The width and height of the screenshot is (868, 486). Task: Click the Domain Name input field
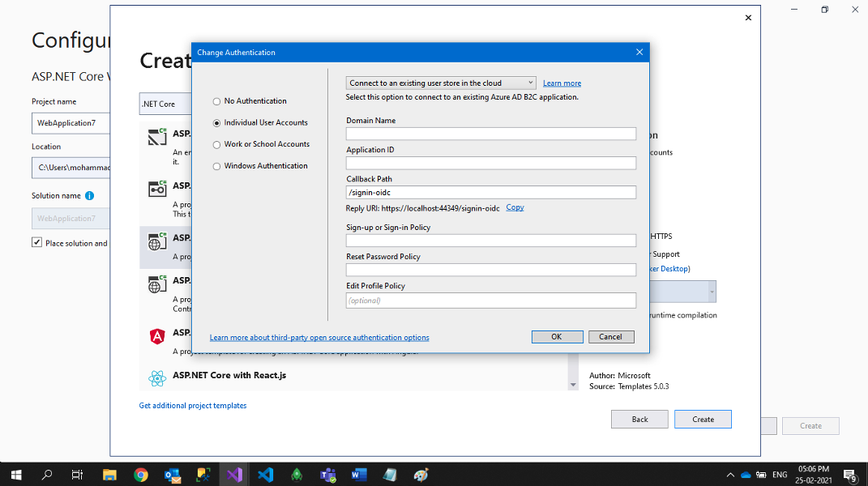point(490,134)
